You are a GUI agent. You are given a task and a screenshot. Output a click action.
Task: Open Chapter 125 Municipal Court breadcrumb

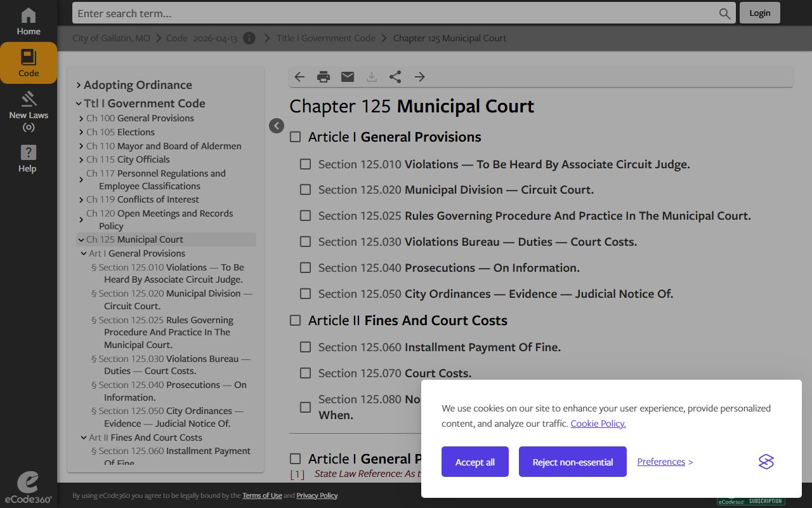pos(450,38)
